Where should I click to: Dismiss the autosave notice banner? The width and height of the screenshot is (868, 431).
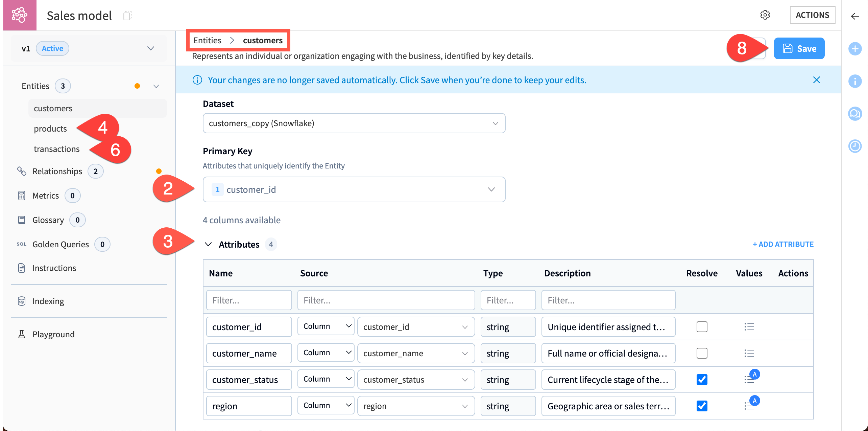[816, 80]
